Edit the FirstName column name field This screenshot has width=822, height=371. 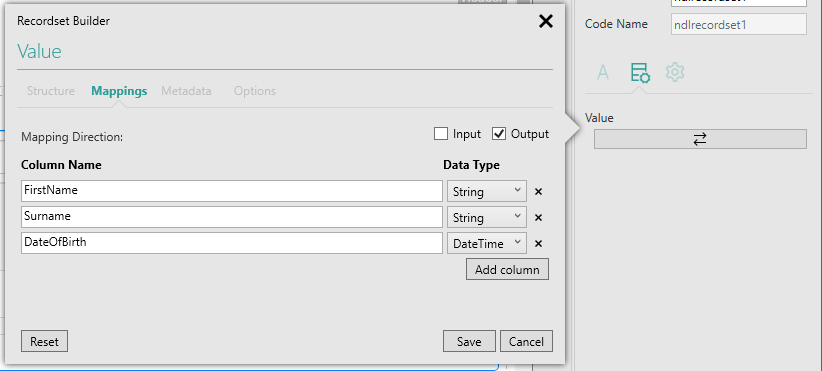tap(232, 191)
